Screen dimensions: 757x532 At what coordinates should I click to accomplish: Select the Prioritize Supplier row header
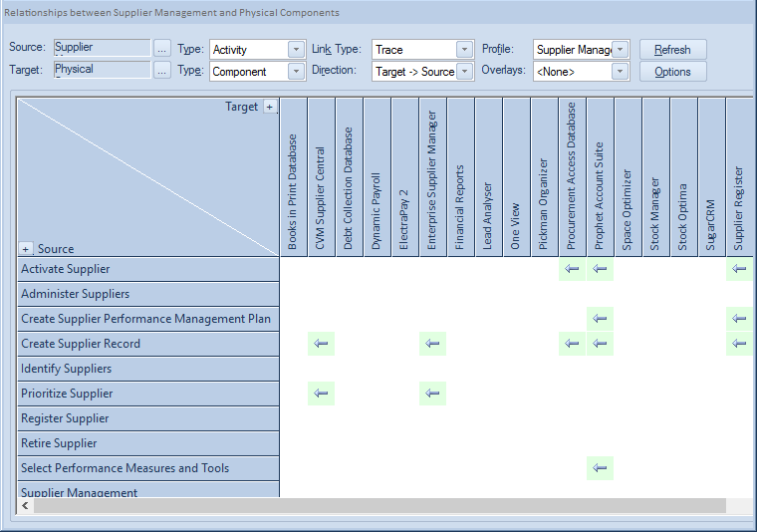148,394
